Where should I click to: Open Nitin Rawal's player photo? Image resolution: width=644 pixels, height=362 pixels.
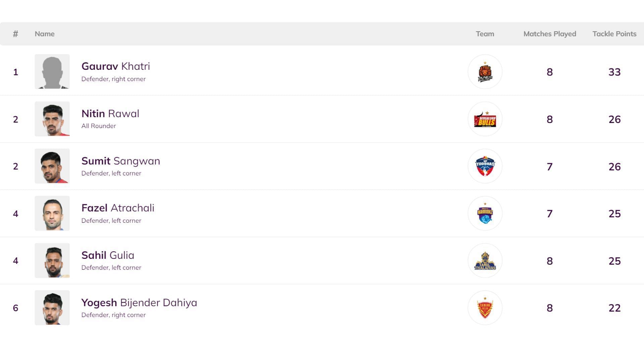point(52,119)
